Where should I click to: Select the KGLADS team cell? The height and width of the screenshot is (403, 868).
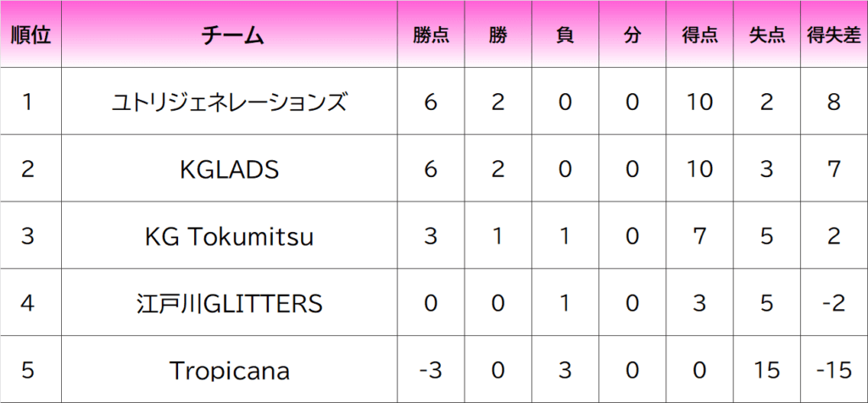tap(230, 169)
